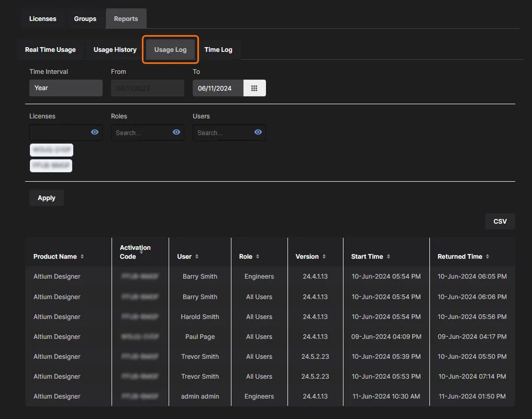Click returned time 10-Jun-2024 06:05 PM
The width and height of the screenshot is (532, 419).
472,277
